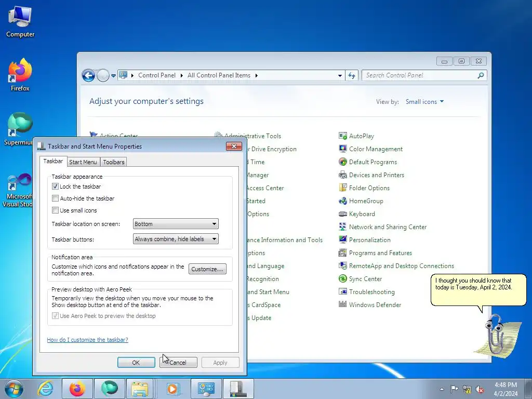This screenshot has height=399, width=532.
Task: Open the Windows Start orb
Action: pos(14,389)
